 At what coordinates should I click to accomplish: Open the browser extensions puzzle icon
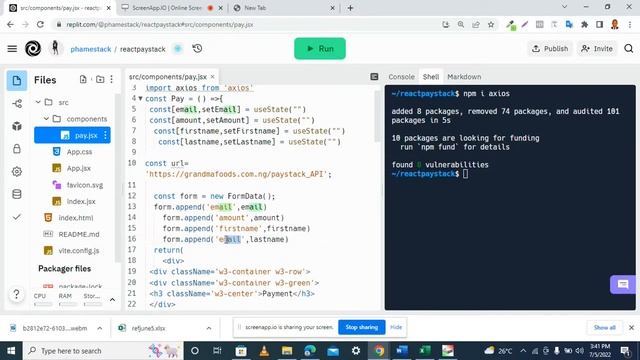(584, 24)
